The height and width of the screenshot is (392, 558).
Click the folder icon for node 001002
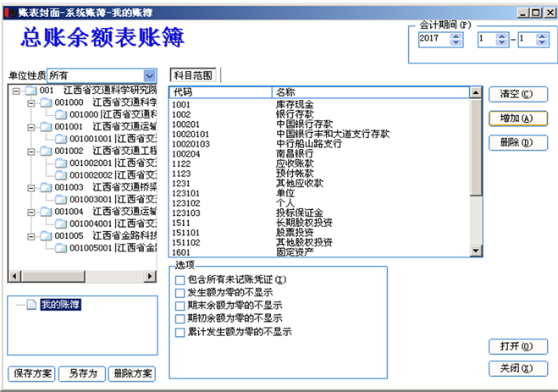(x=45, y=151)
